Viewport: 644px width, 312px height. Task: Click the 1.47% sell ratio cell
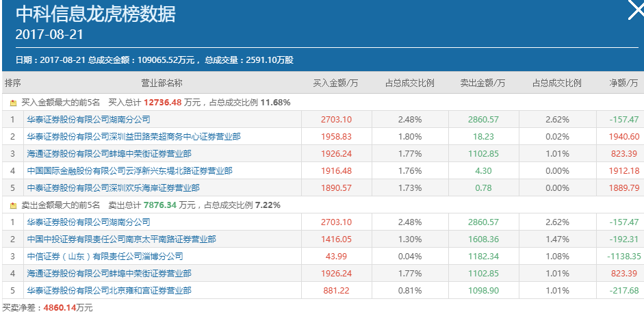coord(557,239)
